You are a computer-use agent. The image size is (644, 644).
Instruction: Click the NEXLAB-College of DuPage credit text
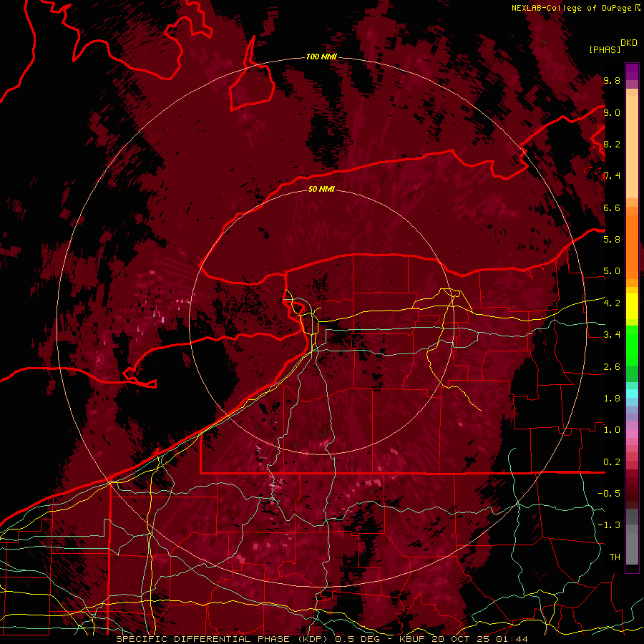point(571,8)
